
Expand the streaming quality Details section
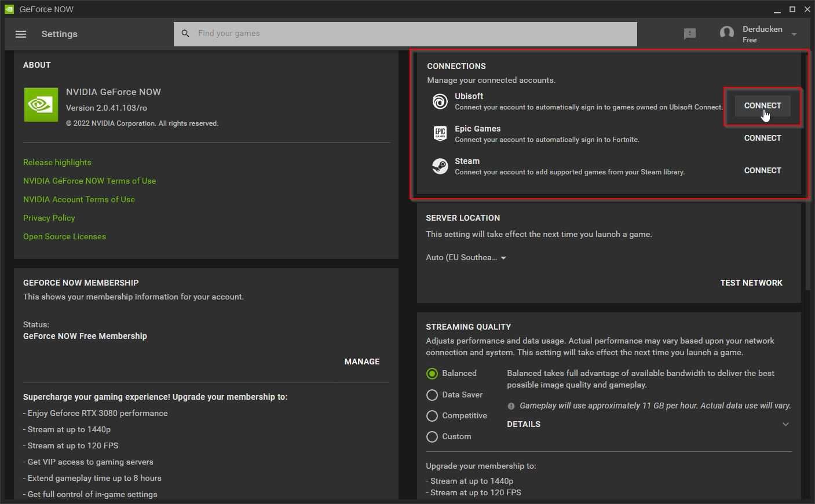point(649,424)
